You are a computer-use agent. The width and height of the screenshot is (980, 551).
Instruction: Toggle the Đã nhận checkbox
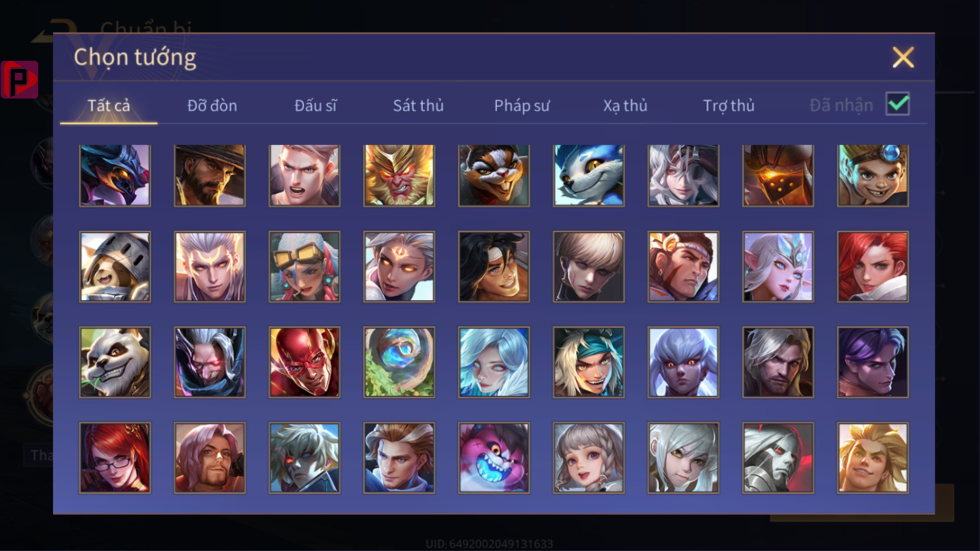tap(897, 104)
